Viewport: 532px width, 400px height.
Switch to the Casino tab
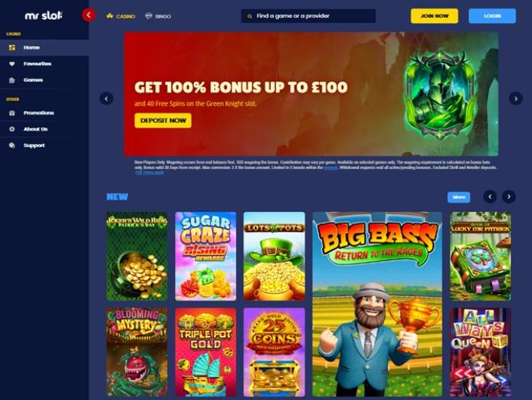(121, 16)
